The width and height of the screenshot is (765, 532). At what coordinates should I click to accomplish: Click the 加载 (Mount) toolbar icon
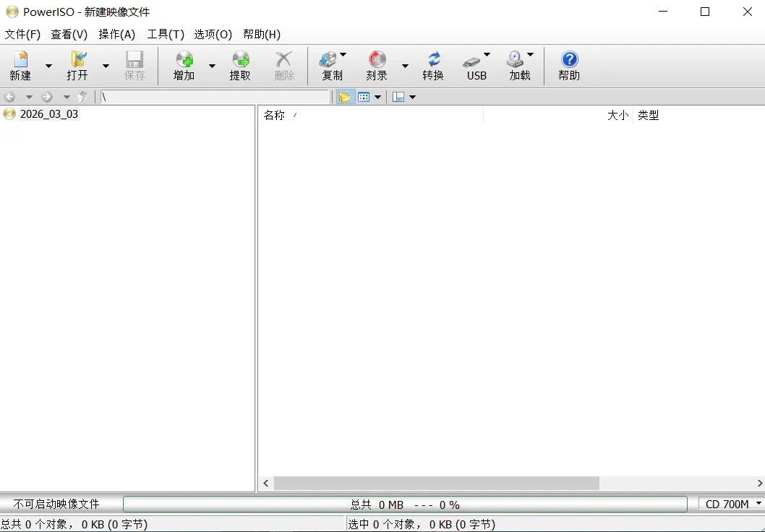tap(520, 66)
